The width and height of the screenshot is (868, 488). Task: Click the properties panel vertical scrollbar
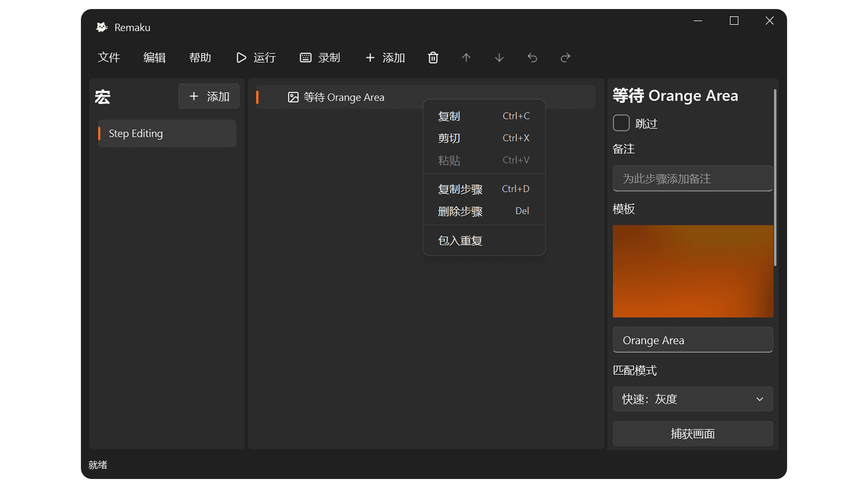pyautogui.click(x=775, y=178)
